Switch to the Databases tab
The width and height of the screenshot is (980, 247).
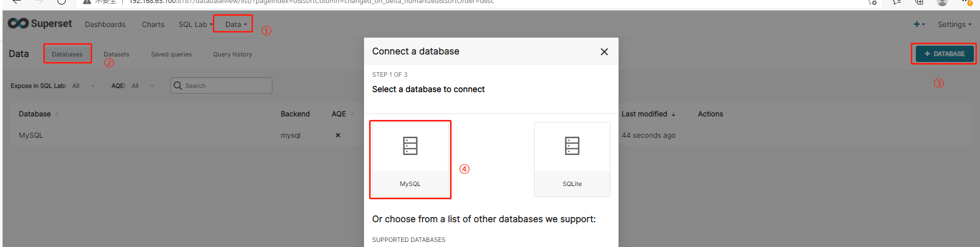[67, 54]
